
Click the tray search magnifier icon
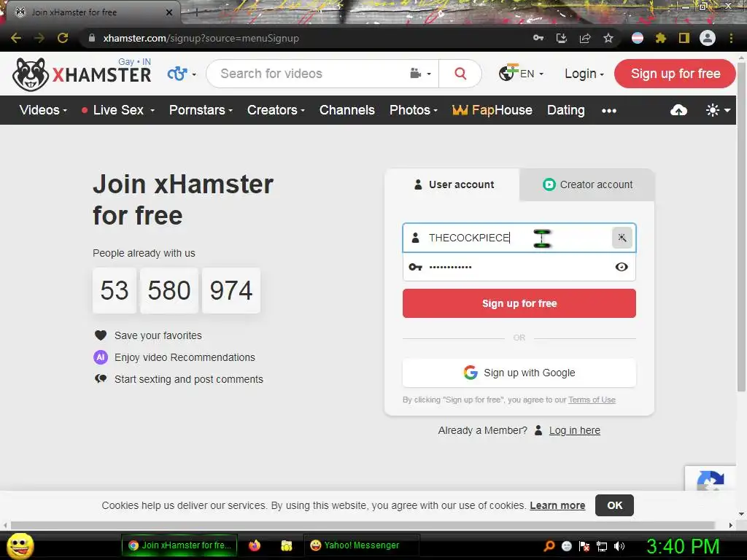click(x=549, y=545)
